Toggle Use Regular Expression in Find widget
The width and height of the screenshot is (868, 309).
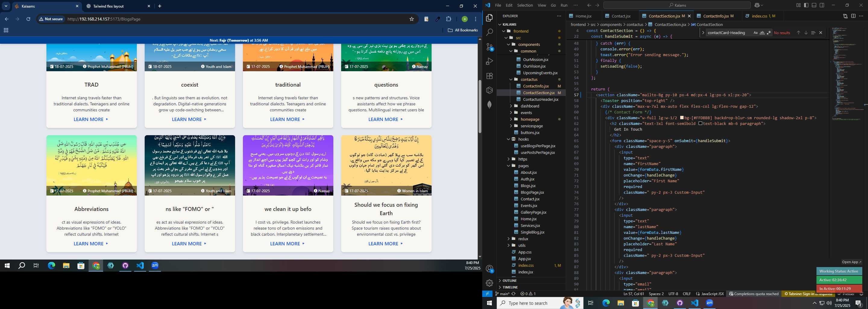(x=769, y=33)
